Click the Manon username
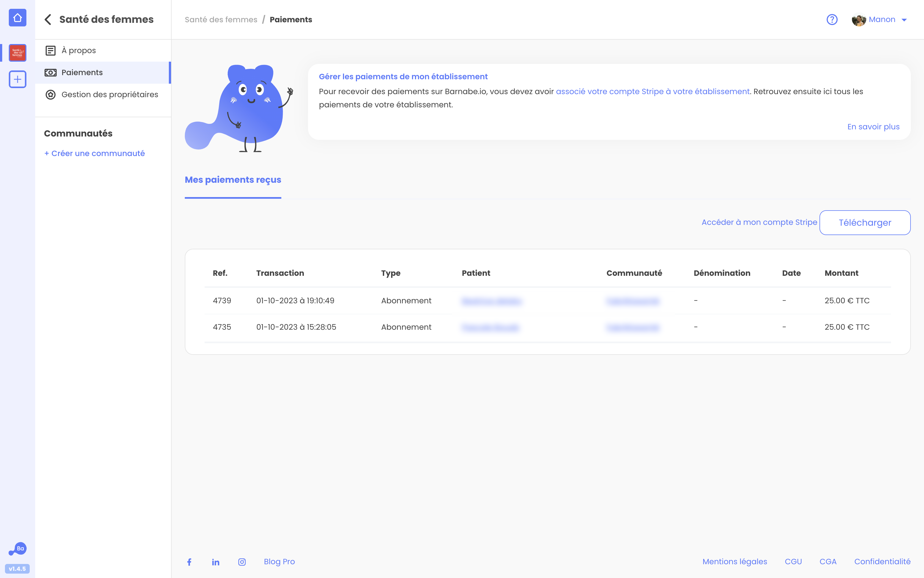924x578 pixels. click(882, 20)
